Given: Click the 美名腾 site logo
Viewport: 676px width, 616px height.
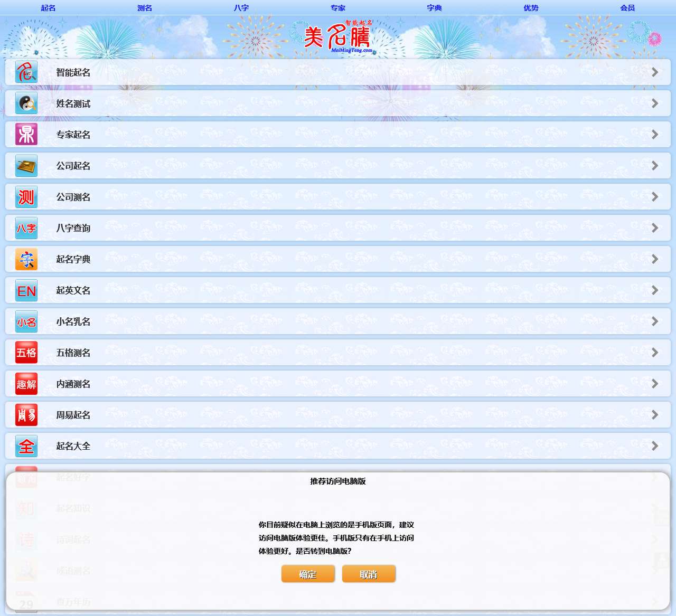Looking at the screenshot, I should [x=338, y=37].
